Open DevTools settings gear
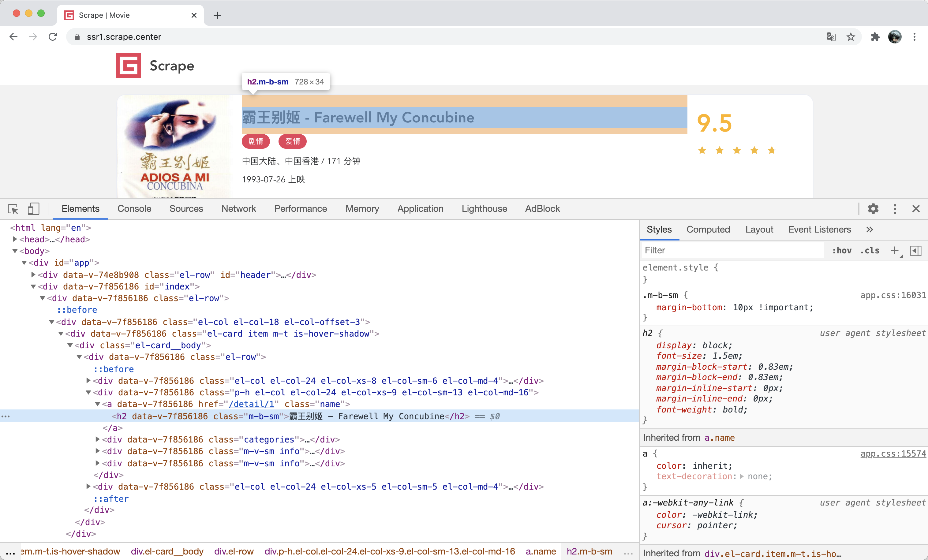 point(873,209)
